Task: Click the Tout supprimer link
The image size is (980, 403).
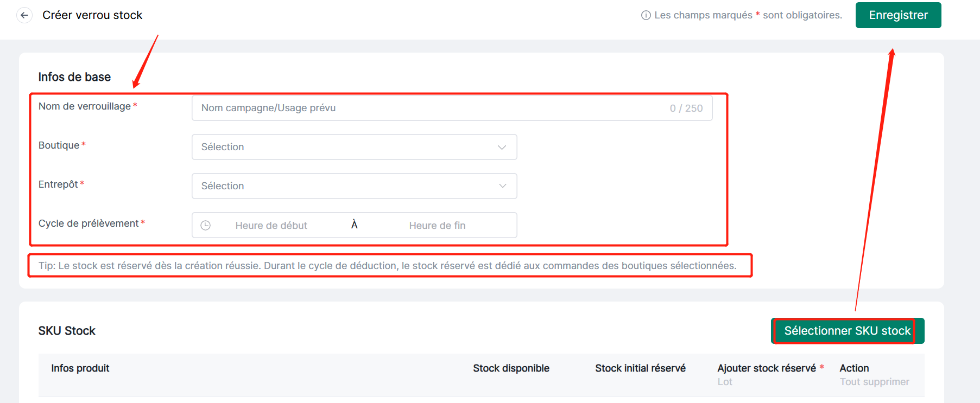Action: 874,382
